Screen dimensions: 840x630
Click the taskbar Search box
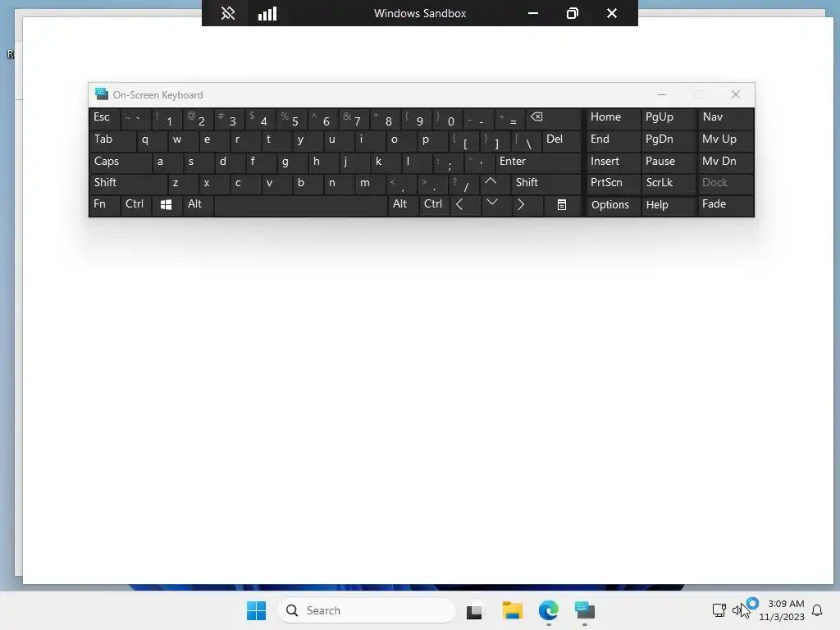(367, 610)
